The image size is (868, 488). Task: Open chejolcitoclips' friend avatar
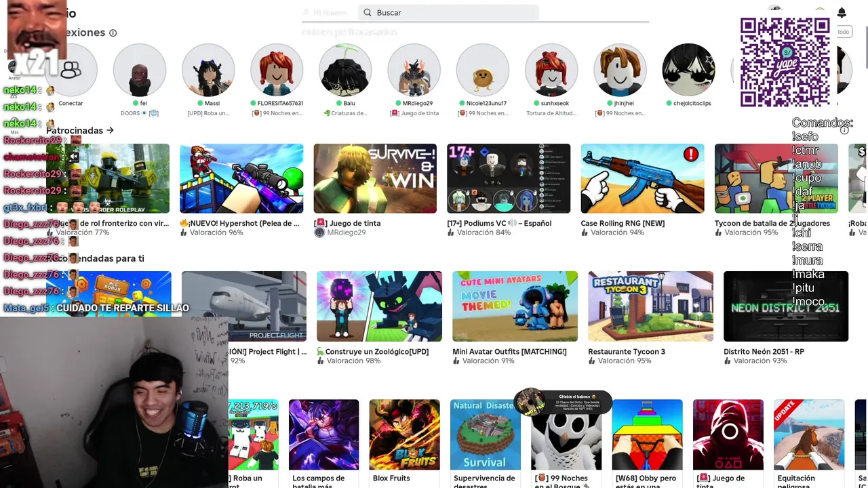click(688, 70)
